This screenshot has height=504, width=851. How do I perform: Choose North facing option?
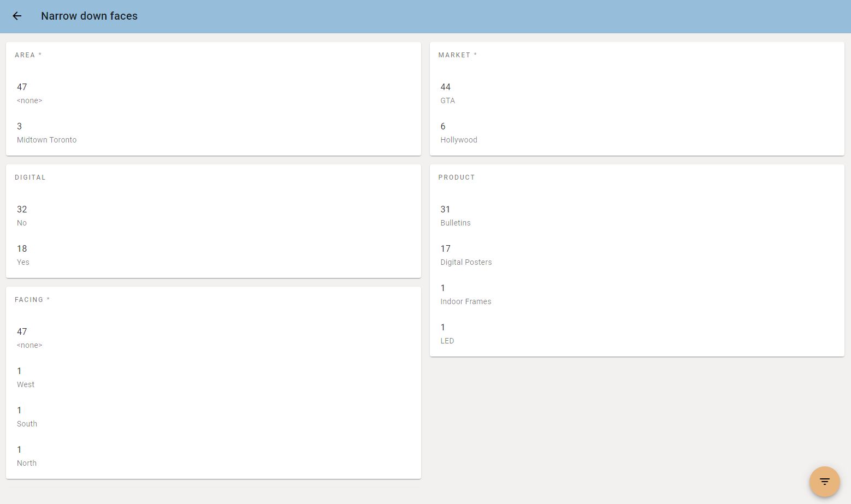[x=213, y=456]
